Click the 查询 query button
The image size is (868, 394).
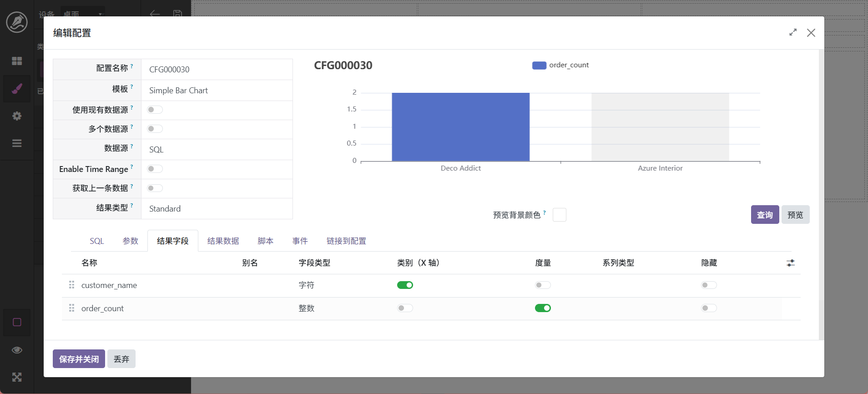tap(764, 215)
